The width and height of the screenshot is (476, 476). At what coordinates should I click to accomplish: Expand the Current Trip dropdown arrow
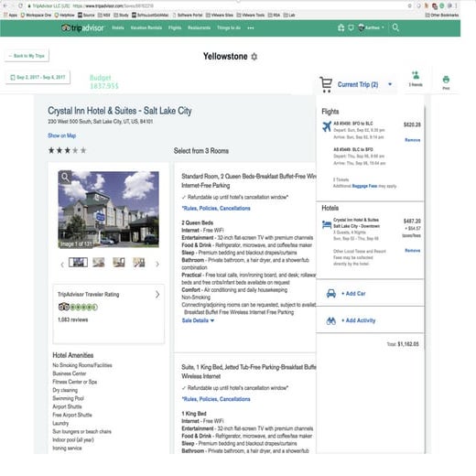pos(390,84)
